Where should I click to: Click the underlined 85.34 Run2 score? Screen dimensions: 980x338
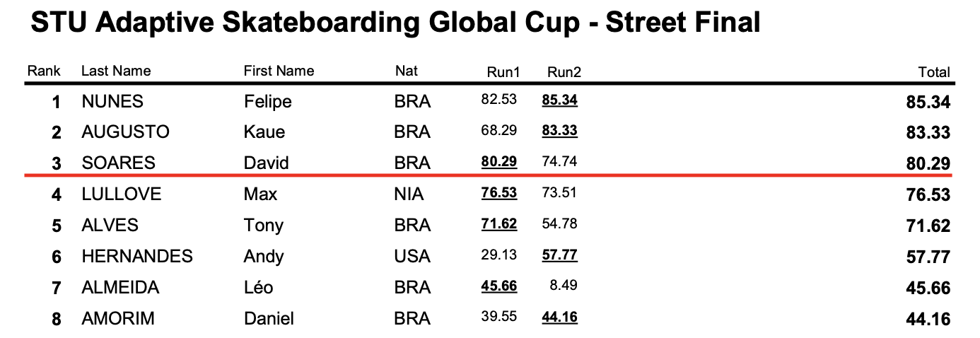559,100
